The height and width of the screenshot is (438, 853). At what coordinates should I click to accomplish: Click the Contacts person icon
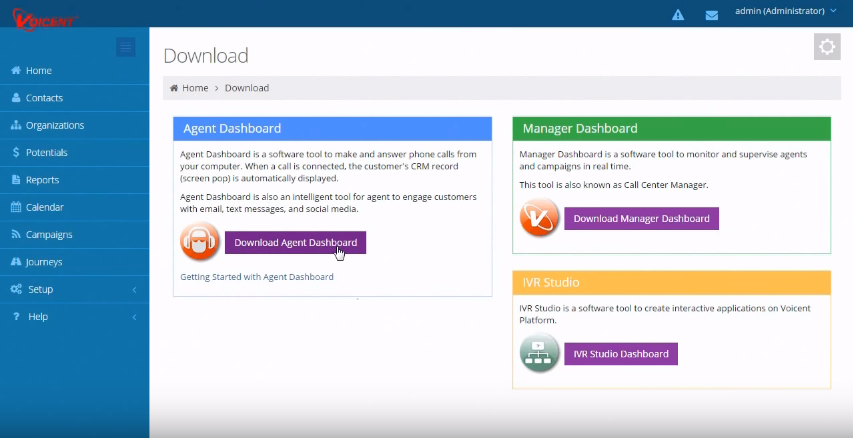click(x=16, y=97)
